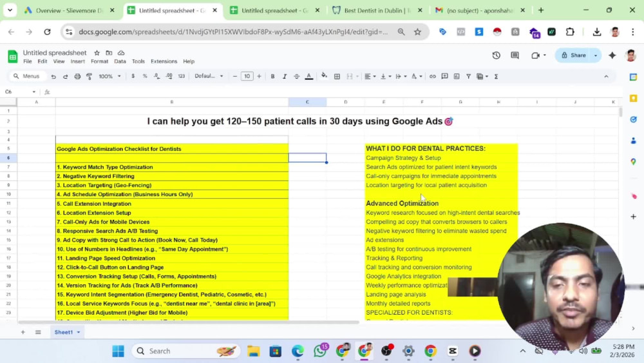Click the Gemini sparkle icon

pos(612,55)
